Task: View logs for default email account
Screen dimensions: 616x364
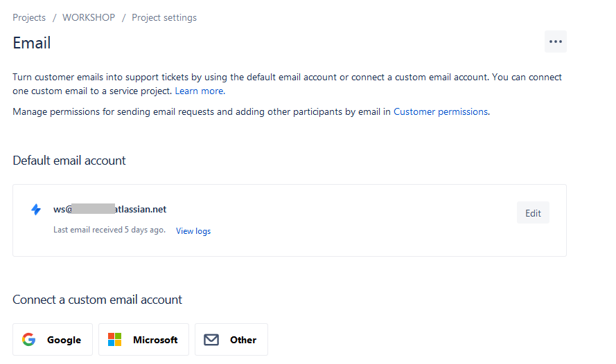Action: [193, 231]
